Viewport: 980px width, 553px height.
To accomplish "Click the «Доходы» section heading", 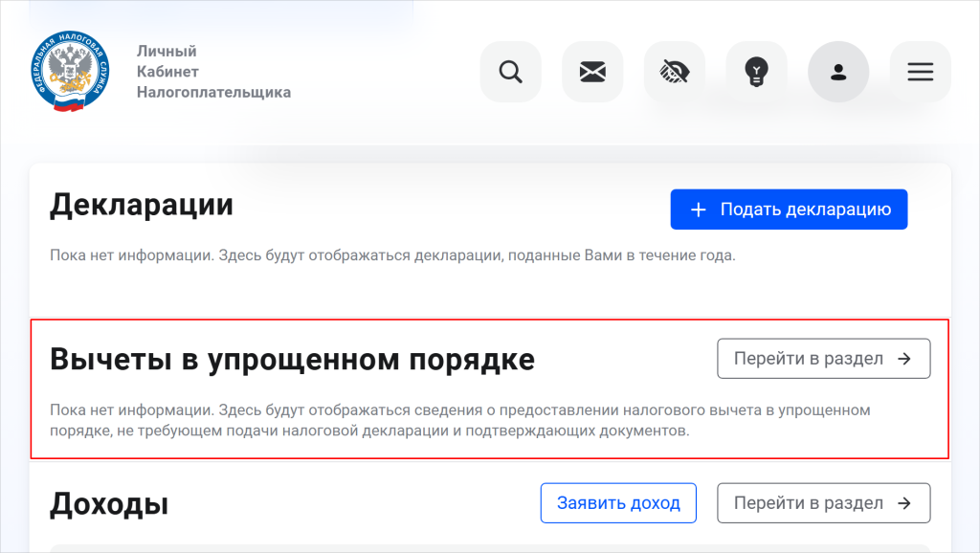I will coord(109,504).
